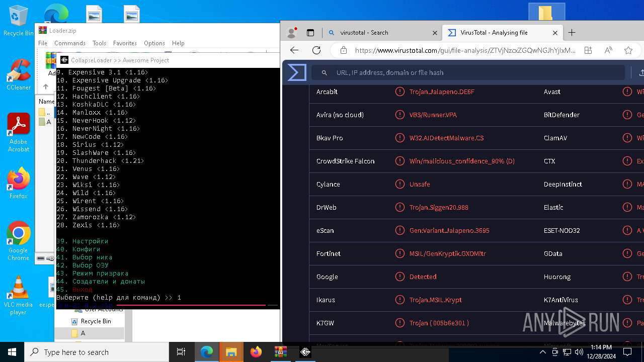The width and height of the screenshot is (644, 362).
Task: View site information lock icon
Action: (x=344, y=50)
